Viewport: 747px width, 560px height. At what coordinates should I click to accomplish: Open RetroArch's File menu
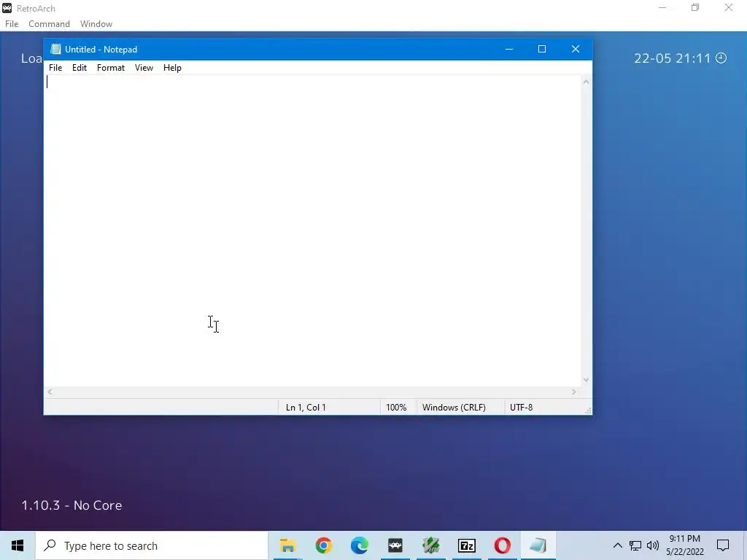tap(12, 24)
